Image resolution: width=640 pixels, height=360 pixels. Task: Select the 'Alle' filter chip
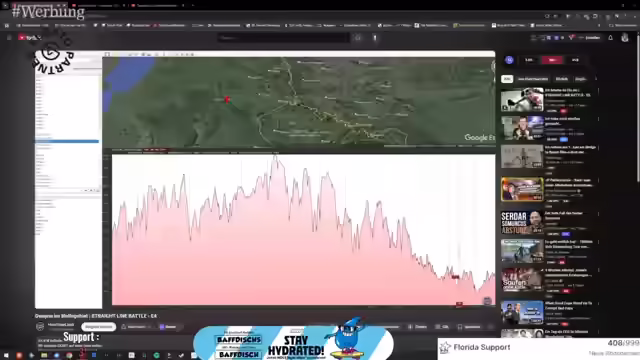point(507,79)
